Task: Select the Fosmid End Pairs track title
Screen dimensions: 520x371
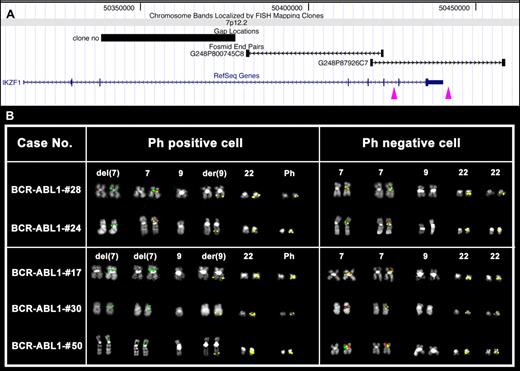Action: click(x=236, y=47)
